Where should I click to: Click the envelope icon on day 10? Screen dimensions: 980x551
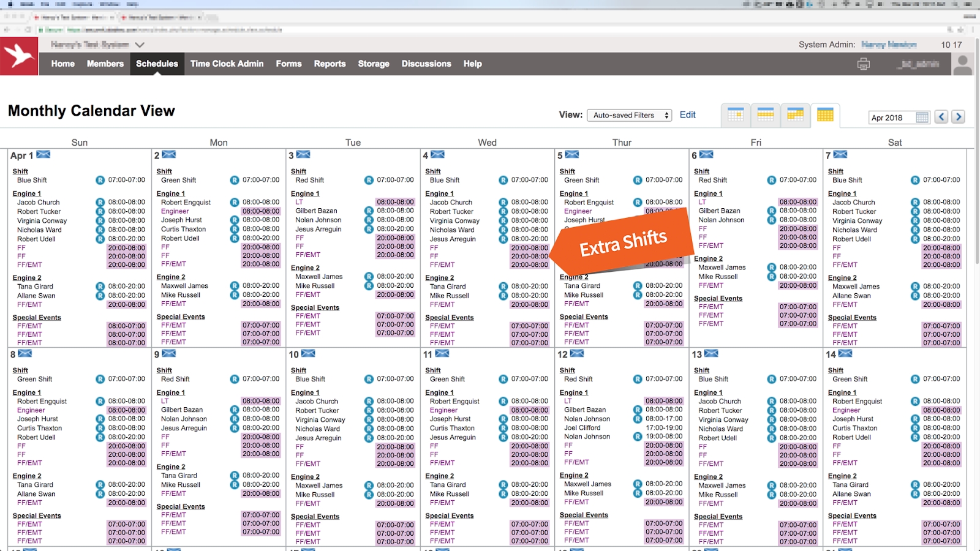pos(308,354)
